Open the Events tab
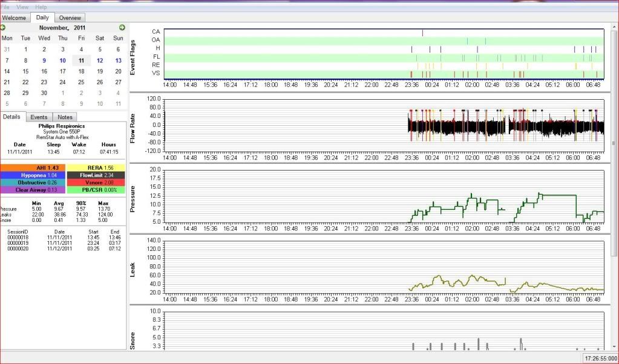 (39, 117)
